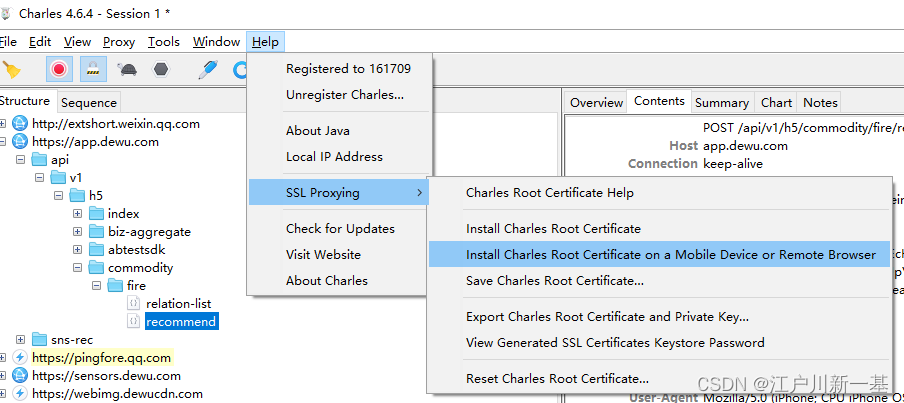904x403 pixels.
Task: Open the Tools menu
Action: click(x=164, y=42)
